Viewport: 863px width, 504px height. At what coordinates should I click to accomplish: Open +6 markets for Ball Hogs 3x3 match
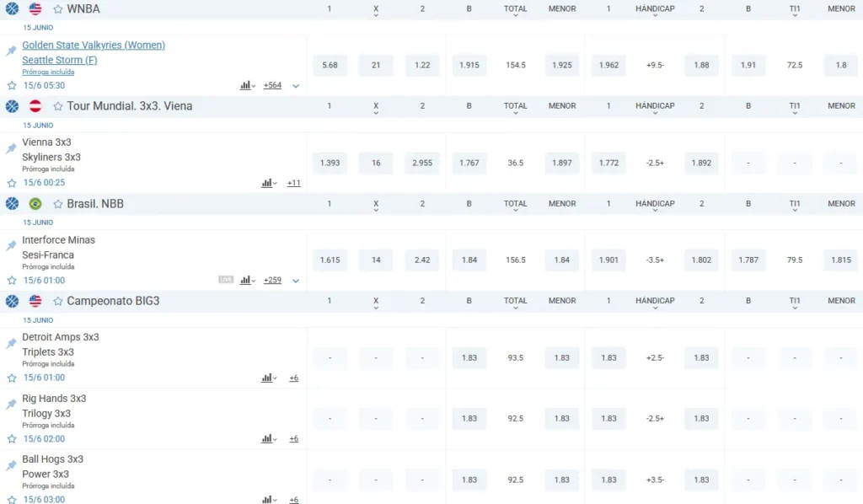293,500
